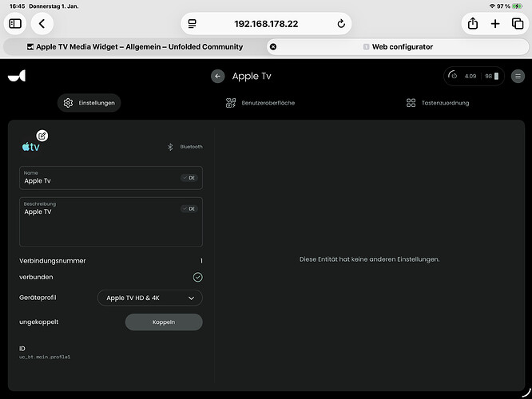
Task: Open the hamburger menu in web configurator
Action: click(x=518, y=77)
